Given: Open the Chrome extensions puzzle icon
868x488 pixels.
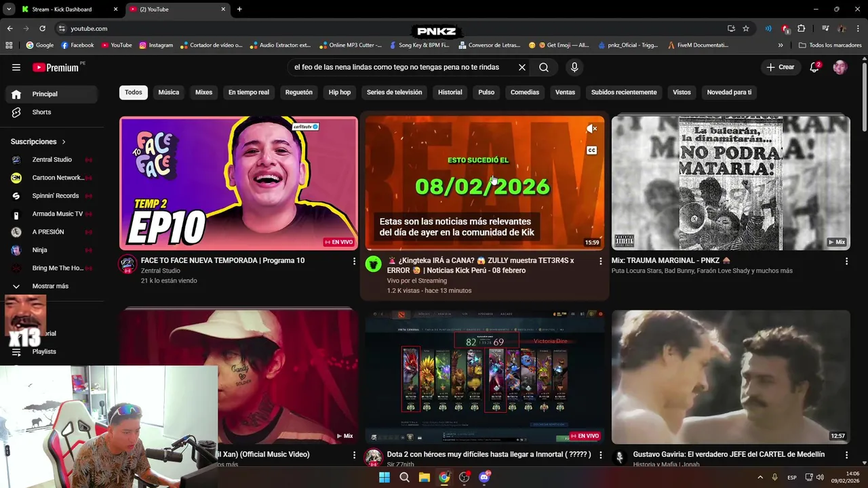Looking at the screenshot, I should 801,28.
